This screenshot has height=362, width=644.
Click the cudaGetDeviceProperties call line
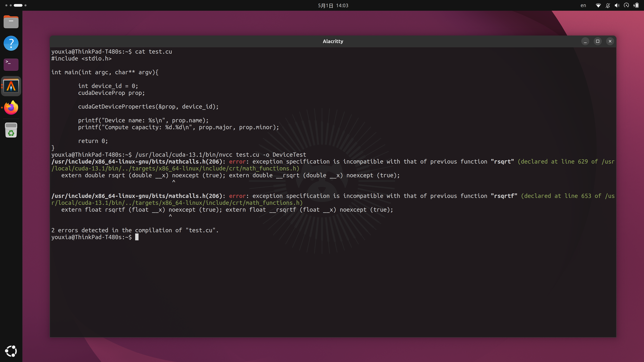pos(148,107)
